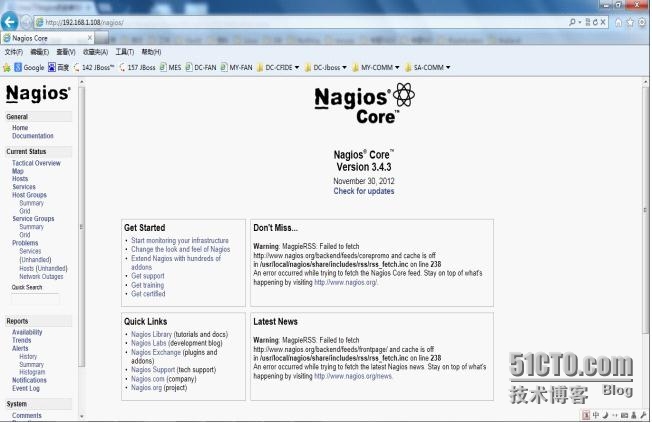
Task: Open the Services link under Current Status
Action: pyautogui.click(x=24, y=187)
